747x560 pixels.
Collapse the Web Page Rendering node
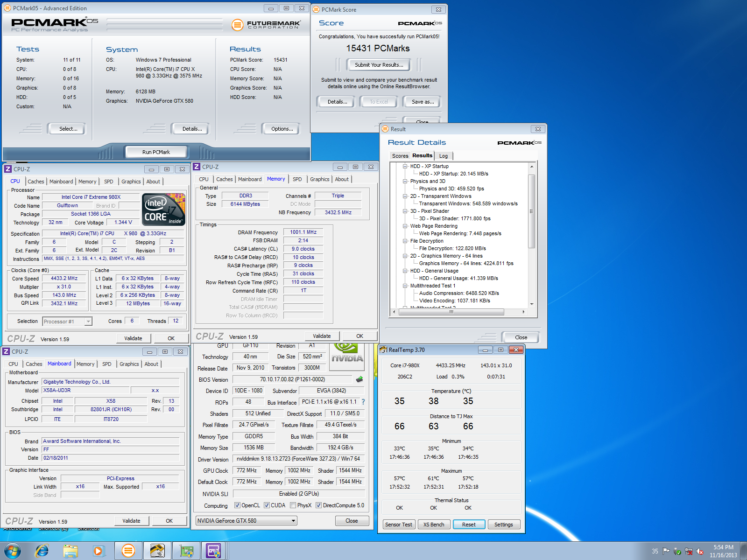405,226
